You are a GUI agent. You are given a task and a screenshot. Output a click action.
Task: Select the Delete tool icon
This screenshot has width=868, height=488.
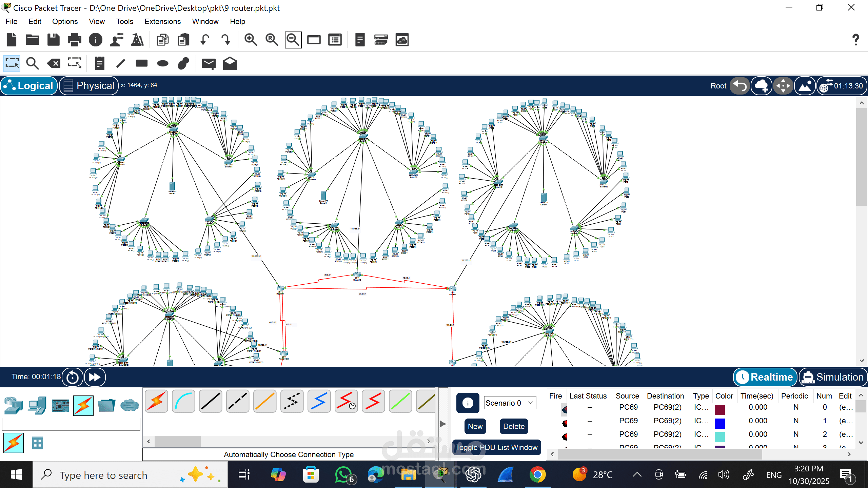tap(53, 63)
